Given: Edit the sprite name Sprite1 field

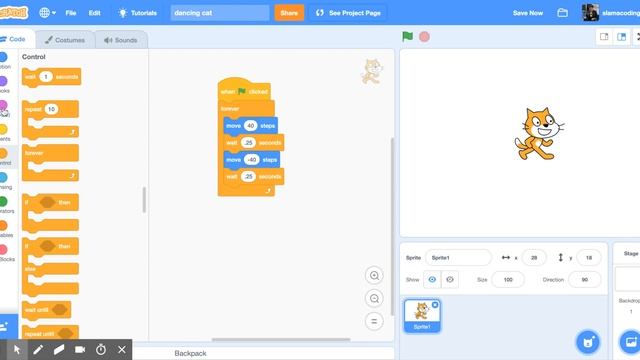Looking at the screenshot, I should [458, 258].
